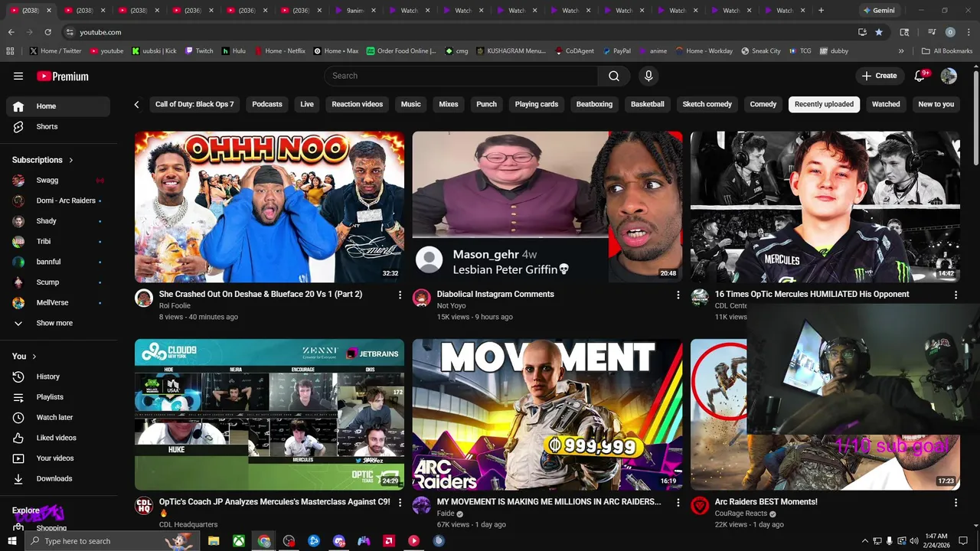The image size is (980, 551).
Task: Open the Twitch bookmark
Action: click(x=199, y=51)
